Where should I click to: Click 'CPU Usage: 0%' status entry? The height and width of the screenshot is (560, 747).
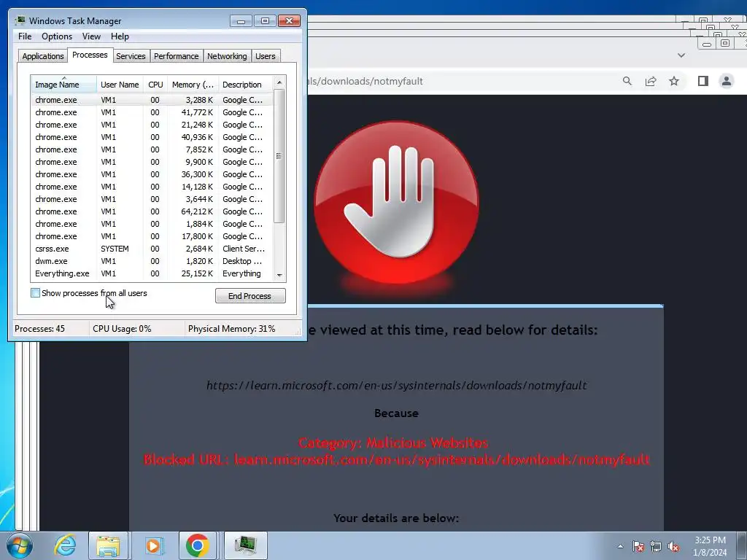pos(122,329)
